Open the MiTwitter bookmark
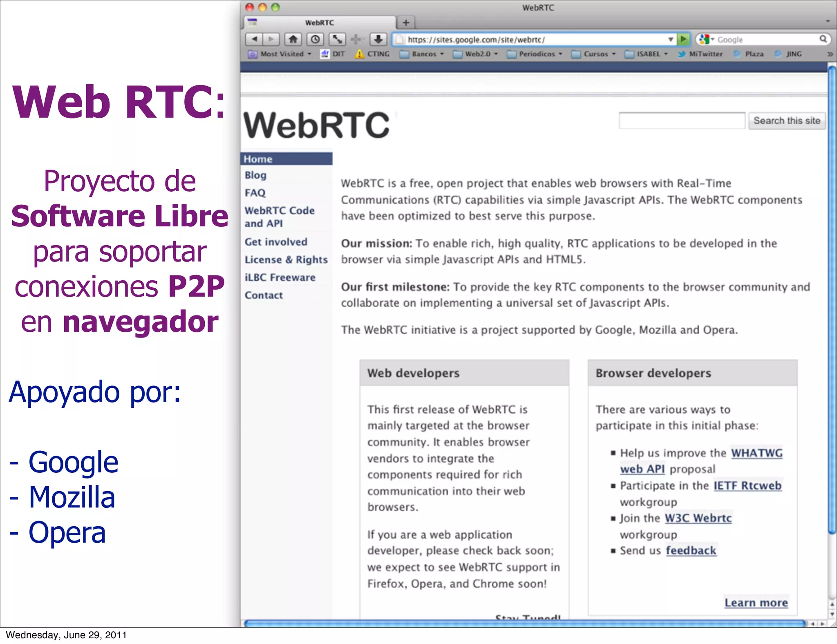 (700, 54)
